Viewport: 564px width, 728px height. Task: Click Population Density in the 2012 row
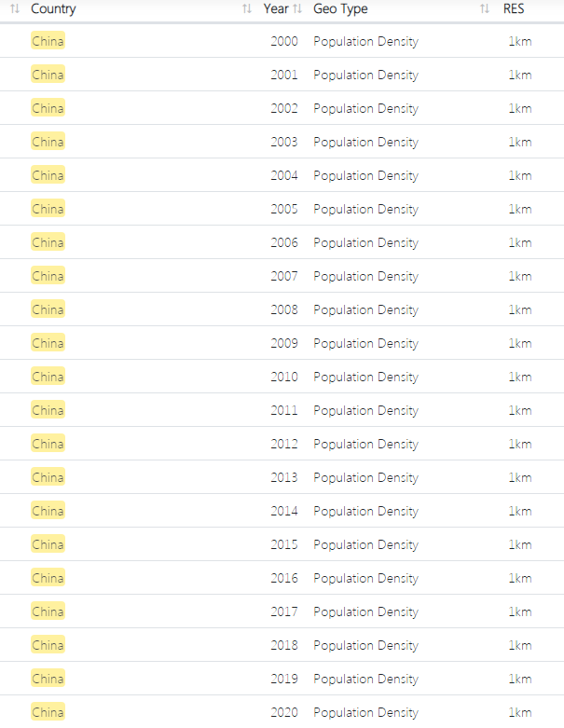[365, 445]
